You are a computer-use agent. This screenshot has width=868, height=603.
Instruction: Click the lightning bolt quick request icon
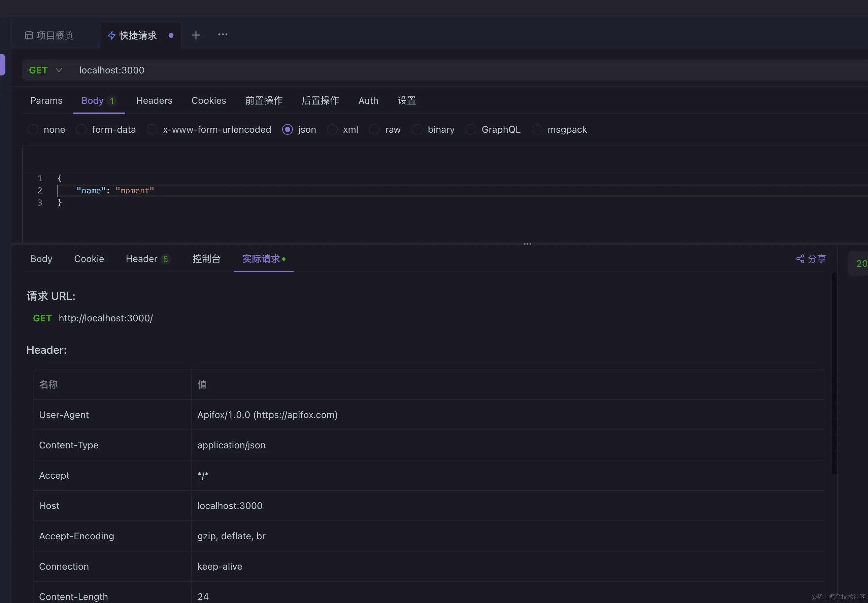(112, 35)
